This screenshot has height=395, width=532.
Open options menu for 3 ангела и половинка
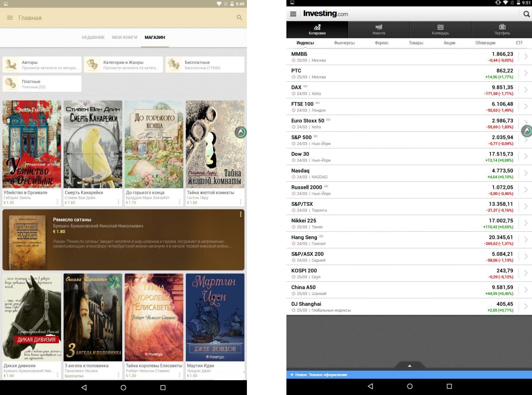click(x=119, y=375)
